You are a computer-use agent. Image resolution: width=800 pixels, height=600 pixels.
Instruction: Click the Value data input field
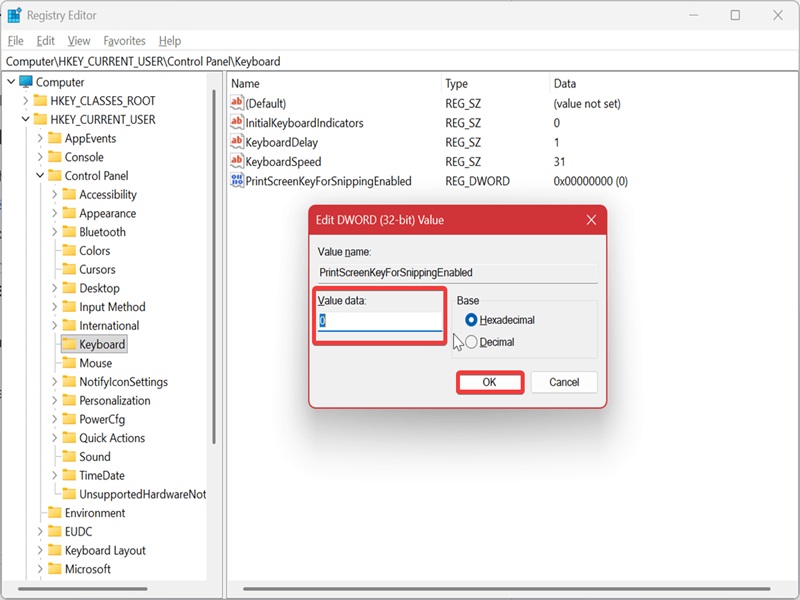point(380,321)
